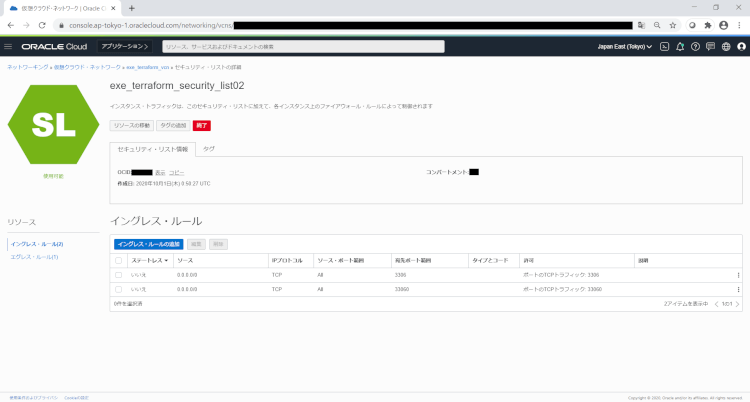Image resolution: width=750 pixels, height=402 pixels.
Task: Go to next page of rules
Action: click(x=737, y=304)
